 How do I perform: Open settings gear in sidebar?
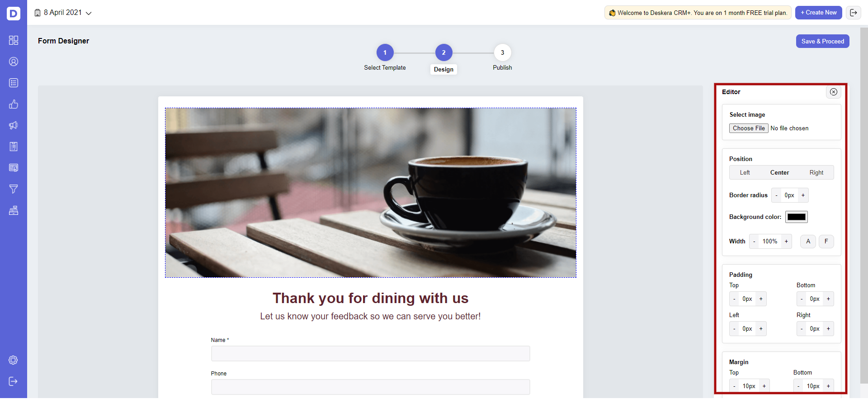[13, 360]
